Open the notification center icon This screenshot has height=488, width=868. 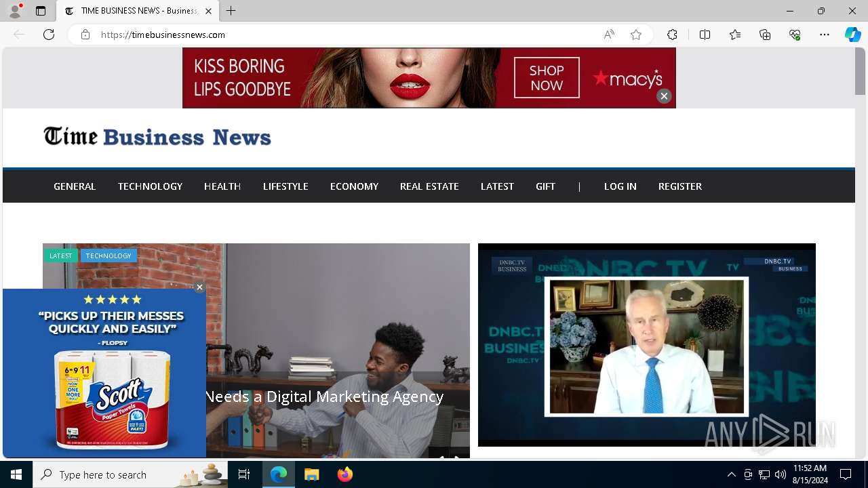pos(846,474)
